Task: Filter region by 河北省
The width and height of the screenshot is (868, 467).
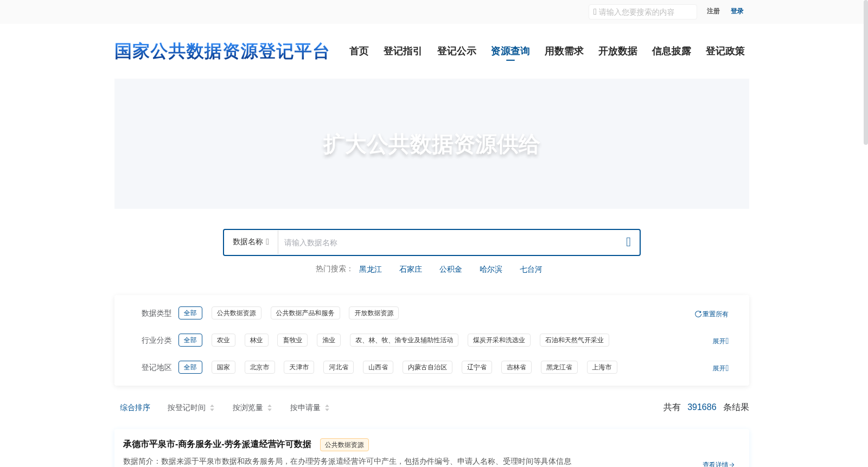Action: [339, 367]
